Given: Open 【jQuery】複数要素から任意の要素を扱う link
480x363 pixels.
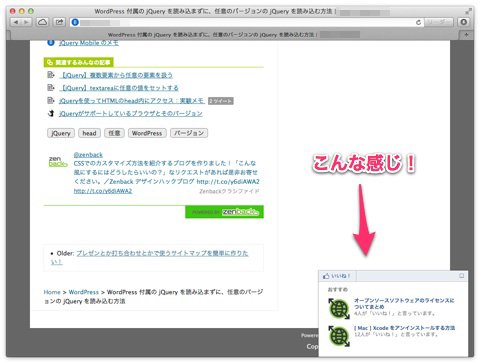Looking at the screenshot, I should (117, 75).
